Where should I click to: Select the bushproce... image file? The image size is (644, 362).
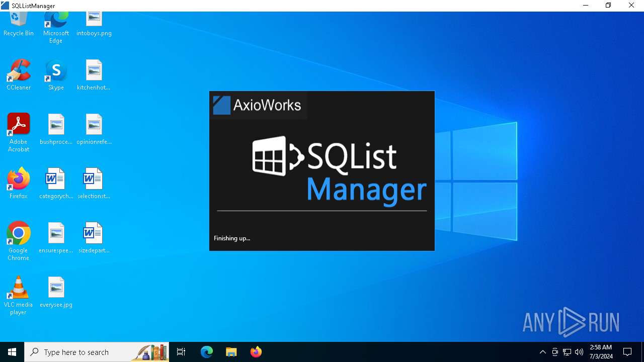click(x=56, y=129)
